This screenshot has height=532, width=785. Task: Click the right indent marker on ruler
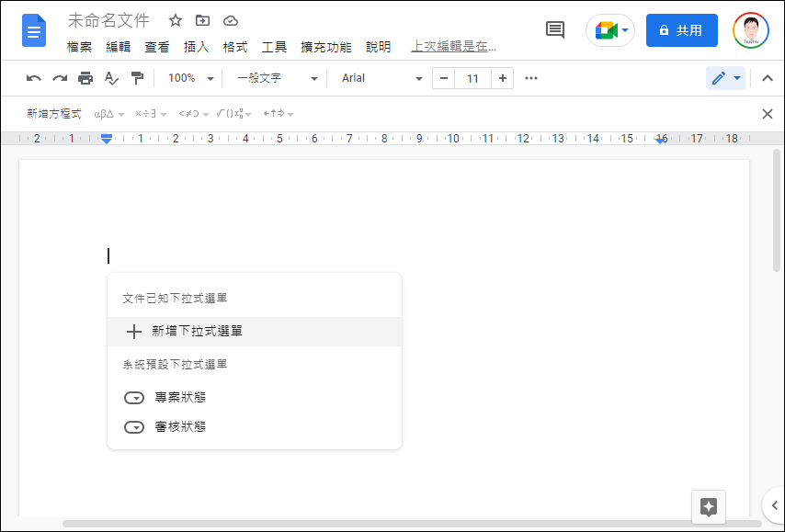[x=661, y=141]
